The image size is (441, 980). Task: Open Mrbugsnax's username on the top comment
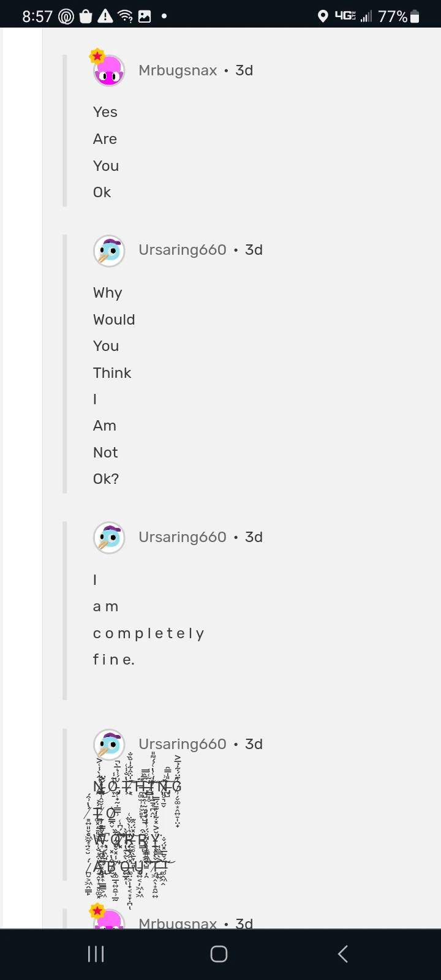[x=177, y=70]
